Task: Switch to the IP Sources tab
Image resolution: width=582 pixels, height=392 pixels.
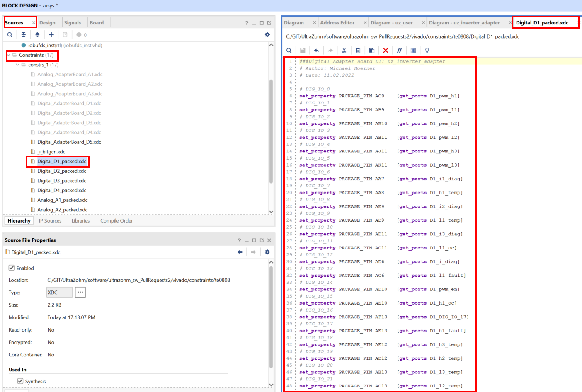Action: (50, 221)
